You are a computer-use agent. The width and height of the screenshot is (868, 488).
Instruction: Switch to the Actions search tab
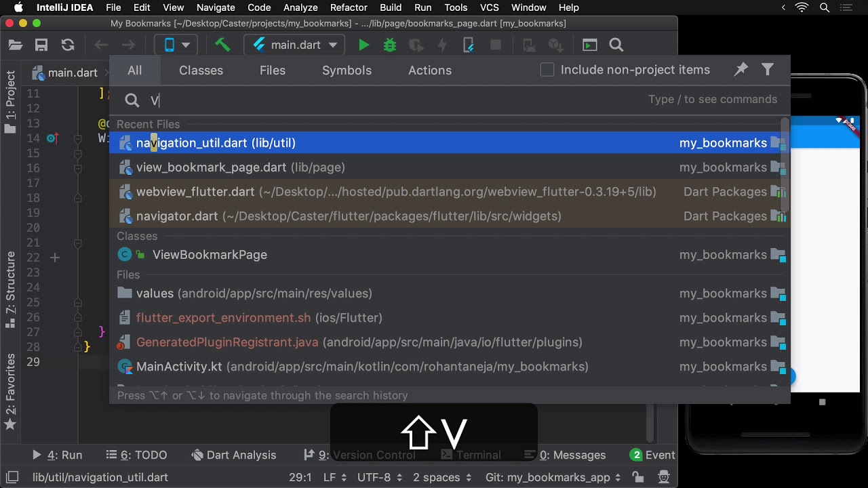[x=430, y=70]
